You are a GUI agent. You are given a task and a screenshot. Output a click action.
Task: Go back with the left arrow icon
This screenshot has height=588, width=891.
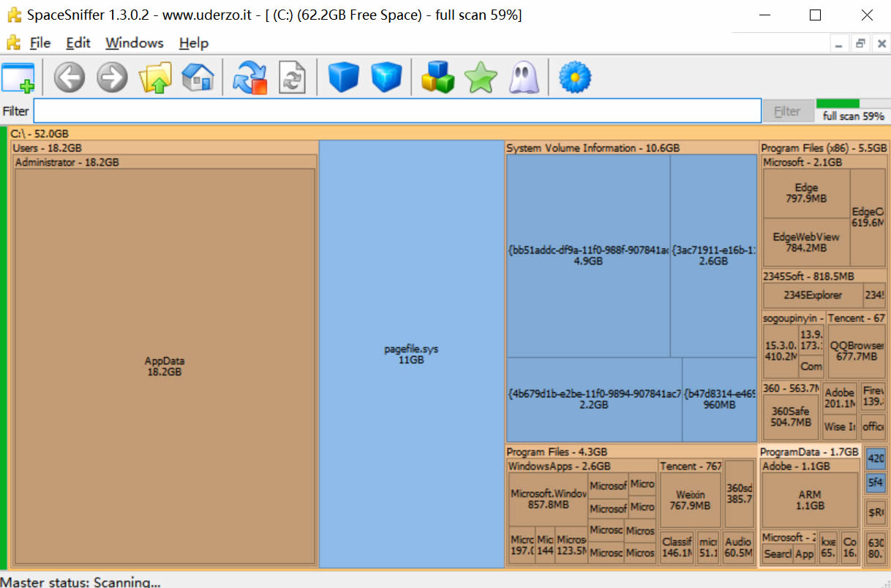(x=69, y=77)
